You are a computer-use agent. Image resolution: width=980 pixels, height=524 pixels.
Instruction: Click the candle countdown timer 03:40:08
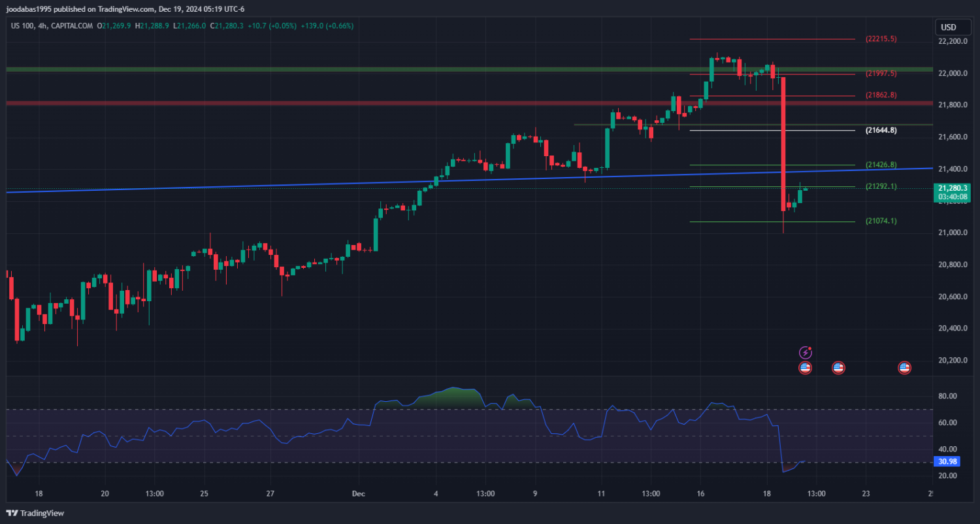(952, 197)
